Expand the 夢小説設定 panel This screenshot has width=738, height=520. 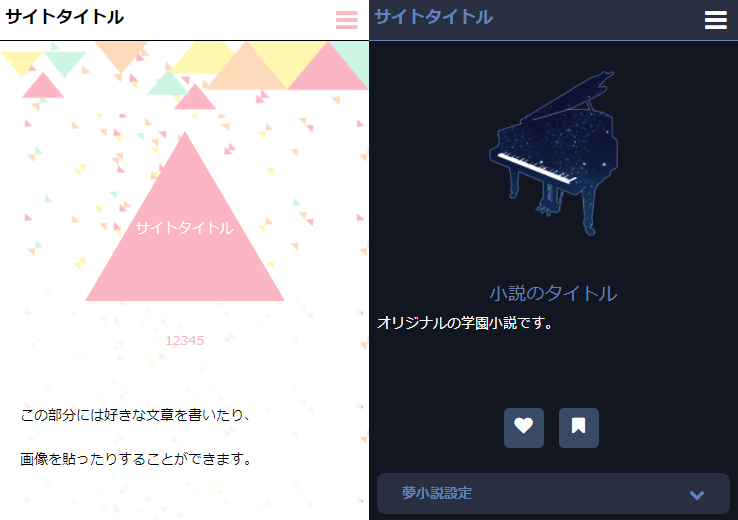coord(554,494)
